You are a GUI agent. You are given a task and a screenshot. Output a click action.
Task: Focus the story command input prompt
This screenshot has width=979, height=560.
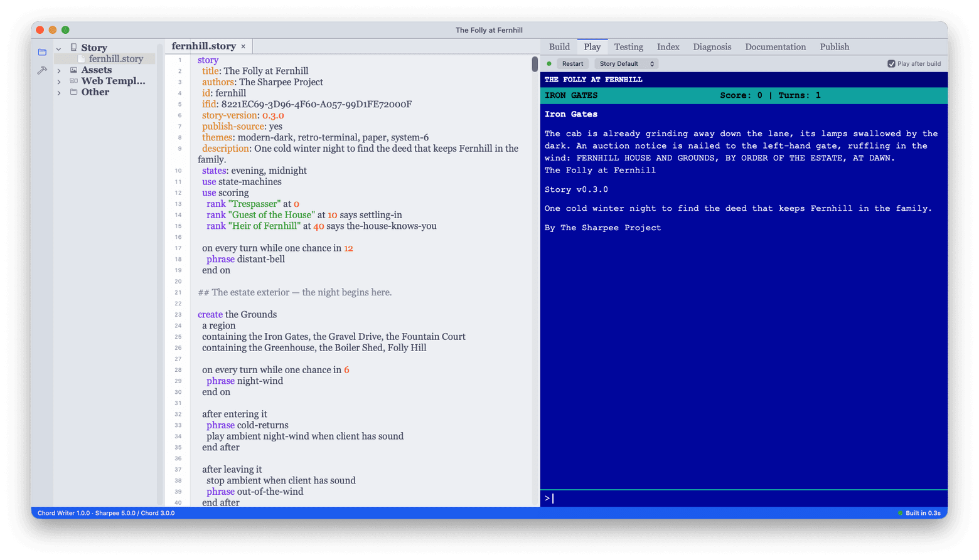744,499
